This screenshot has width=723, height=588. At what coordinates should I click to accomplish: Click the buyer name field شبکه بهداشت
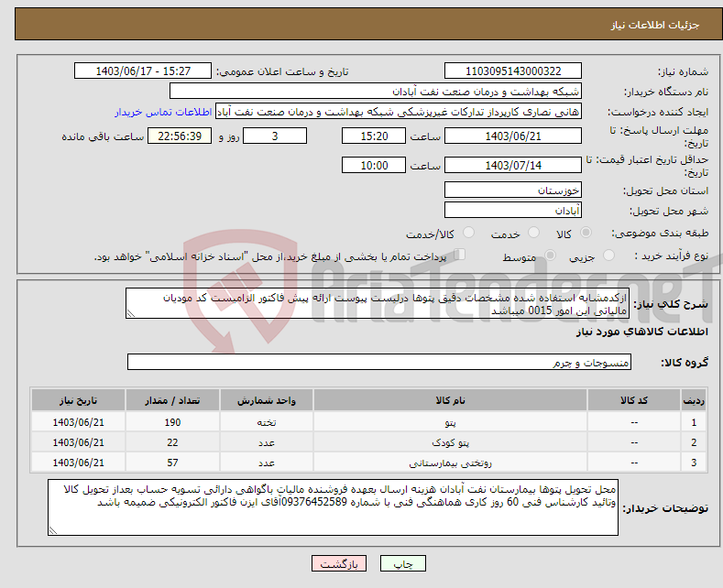coord(376,92)
